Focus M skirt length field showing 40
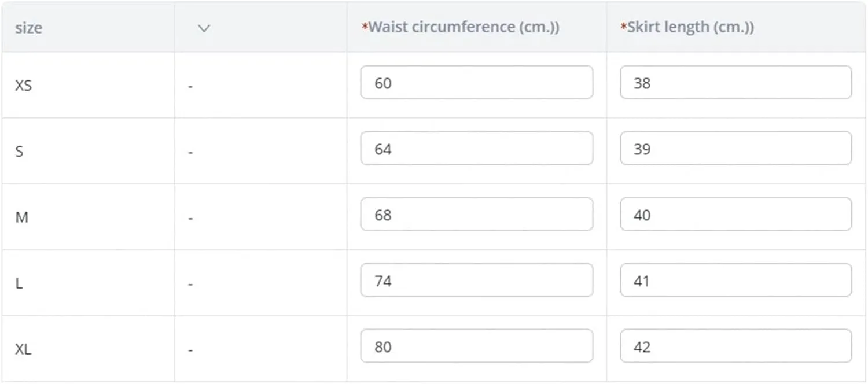The height and width of the screenshot is (384, 868). tap(736, 215)
